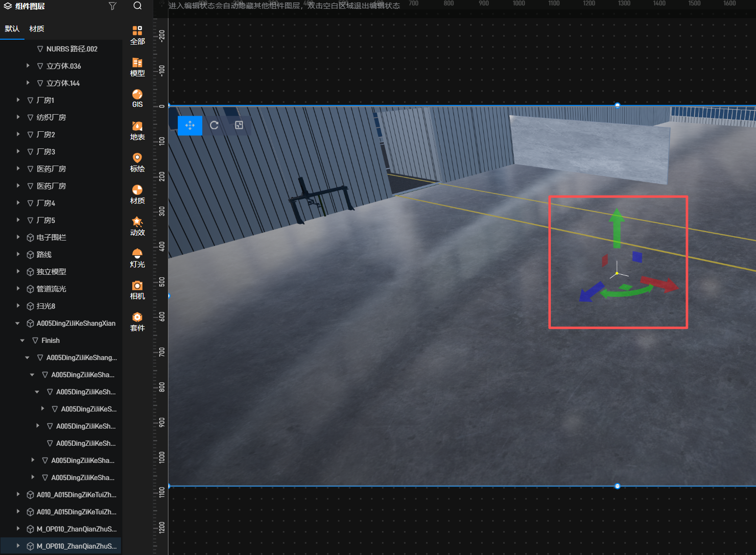756x555 pixels.
Task: Click the layer filter funnel icon
Action: pyautogui.click(x=113, y=6)
